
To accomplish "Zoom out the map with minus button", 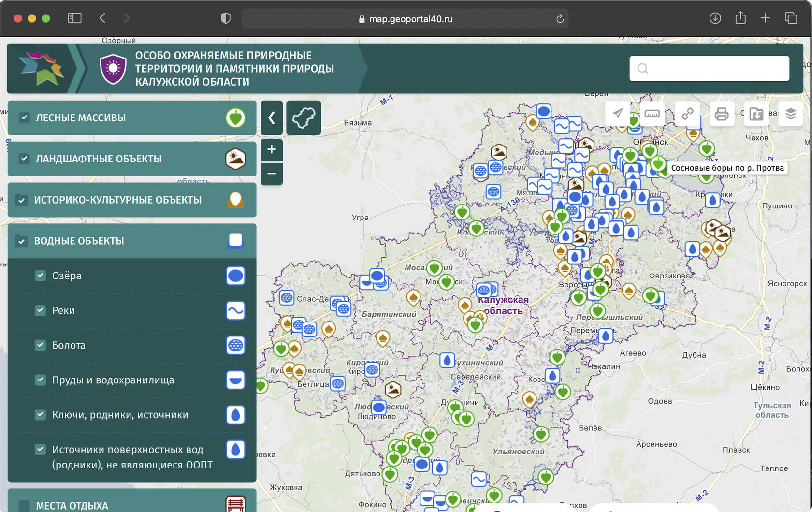I will [x=272, y=174].
